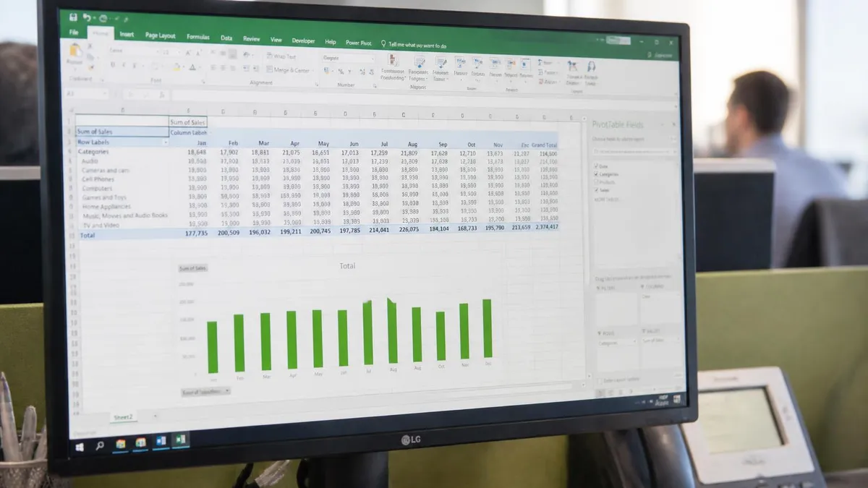
Task: Switch to the Developer tab
Action: [x=304, y=41]
